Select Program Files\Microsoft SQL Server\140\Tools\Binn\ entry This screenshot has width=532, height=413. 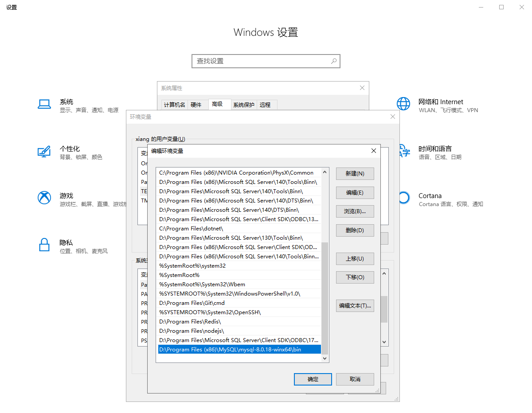click(239, 191)
